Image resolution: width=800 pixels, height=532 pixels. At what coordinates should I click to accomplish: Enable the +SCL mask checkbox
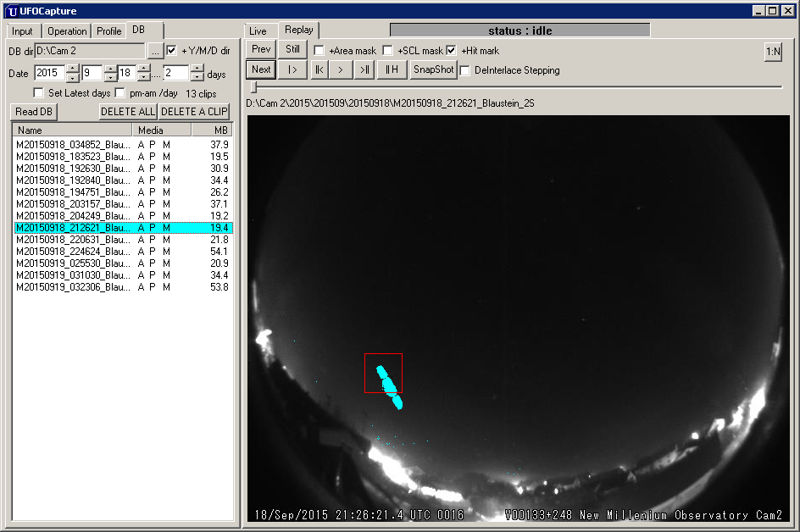388,51
